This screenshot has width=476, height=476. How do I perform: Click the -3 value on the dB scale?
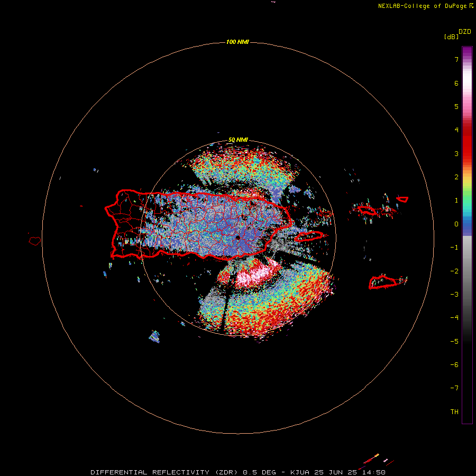point(454,295)
